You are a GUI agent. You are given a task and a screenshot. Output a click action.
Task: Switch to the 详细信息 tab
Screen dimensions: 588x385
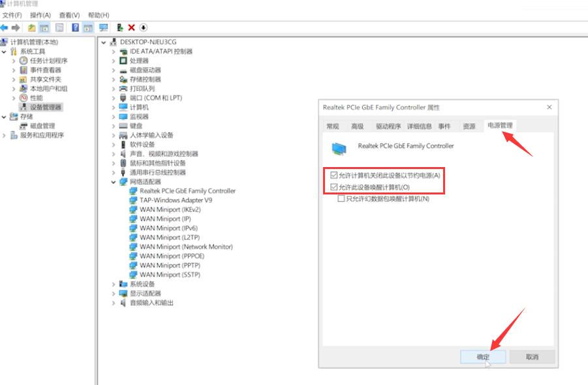click(420, 127)
